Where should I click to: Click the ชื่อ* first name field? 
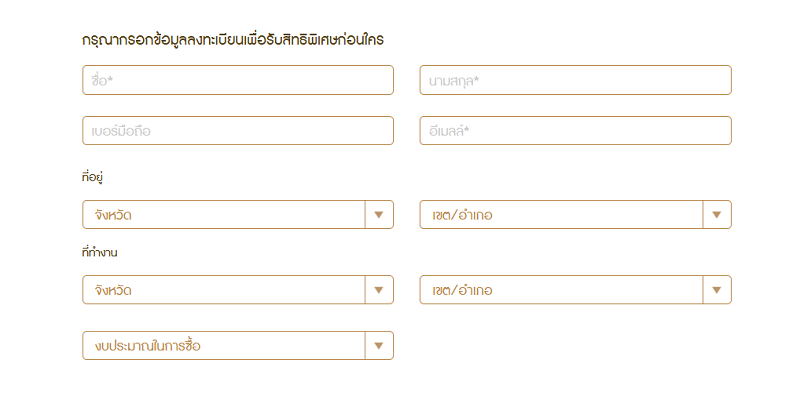238,80
